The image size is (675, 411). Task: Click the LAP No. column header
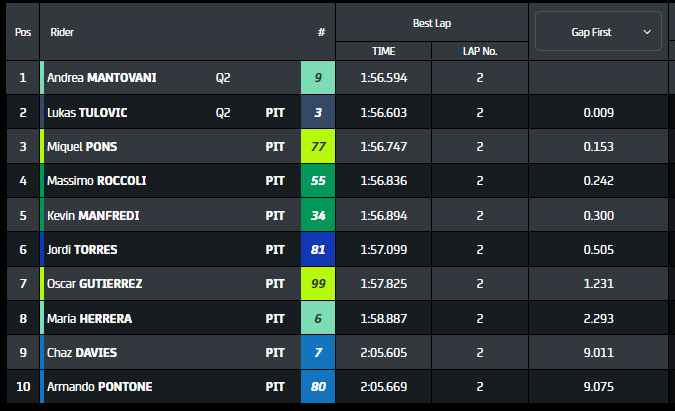480,50
